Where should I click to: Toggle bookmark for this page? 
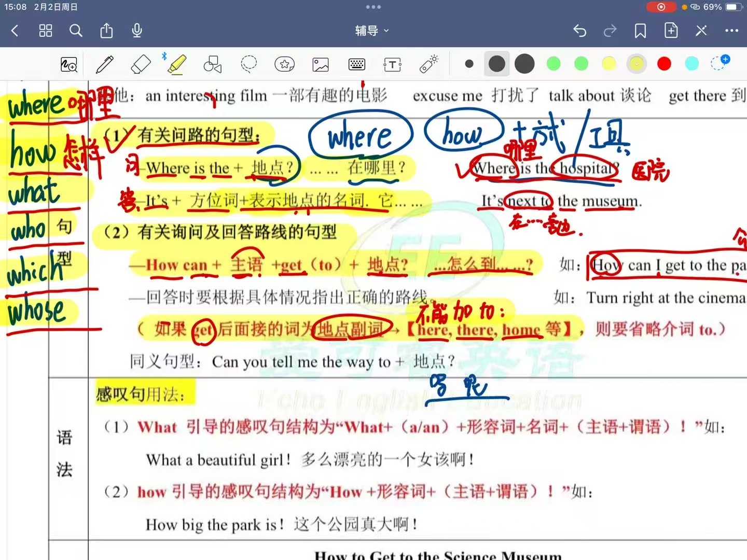tap(640, 31)
